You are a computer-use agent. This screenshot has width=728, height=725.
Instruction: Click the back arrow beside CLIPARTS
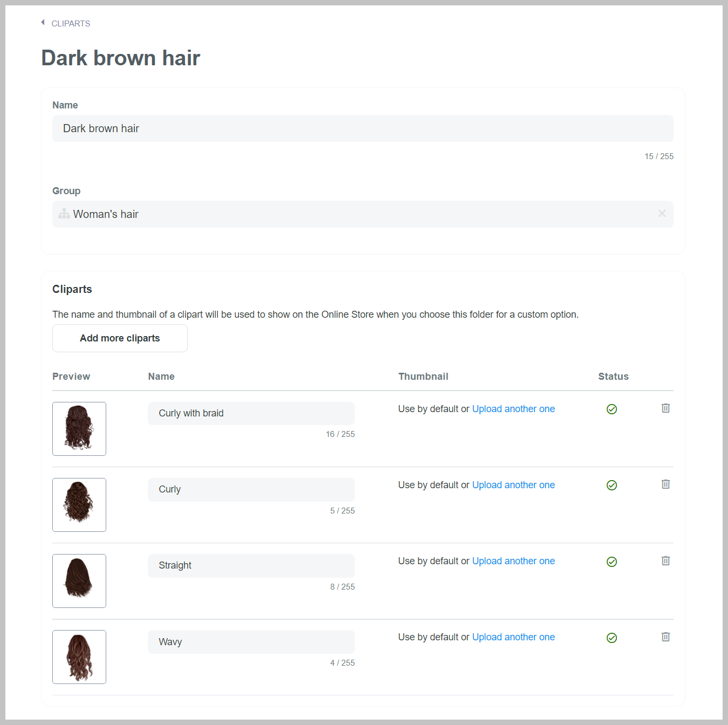[43, 23]
